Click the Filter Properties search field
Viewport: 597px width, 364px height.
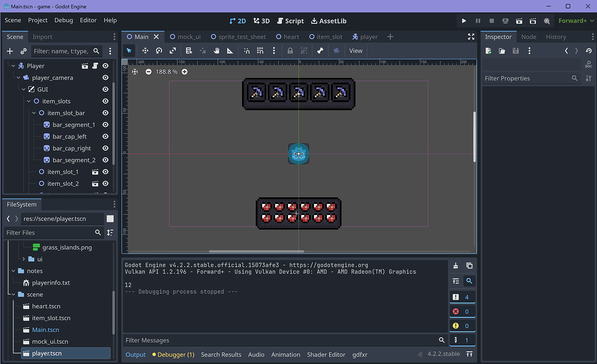click(x=525, y=78)
